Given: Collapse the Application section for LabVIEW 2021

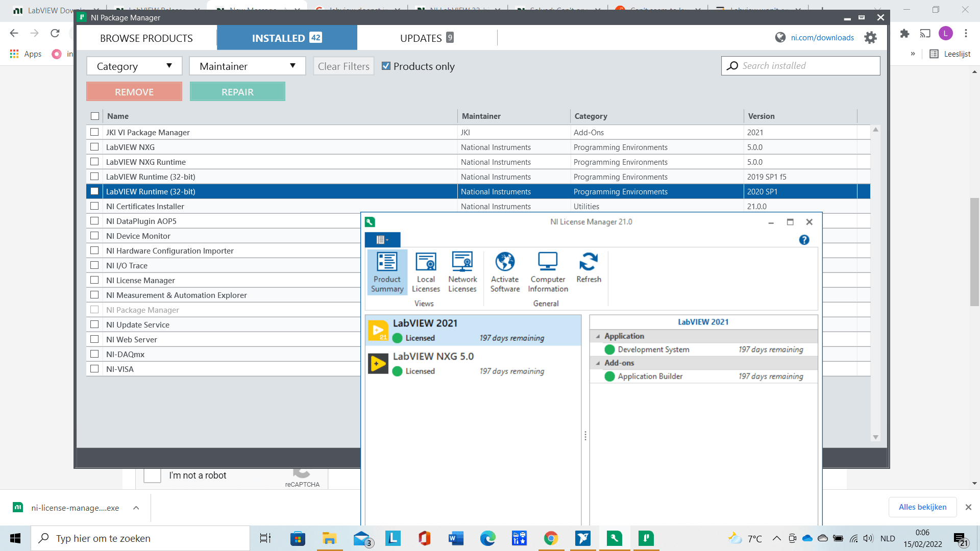Looking at the screenshot, I should click(x=599, y=336).
